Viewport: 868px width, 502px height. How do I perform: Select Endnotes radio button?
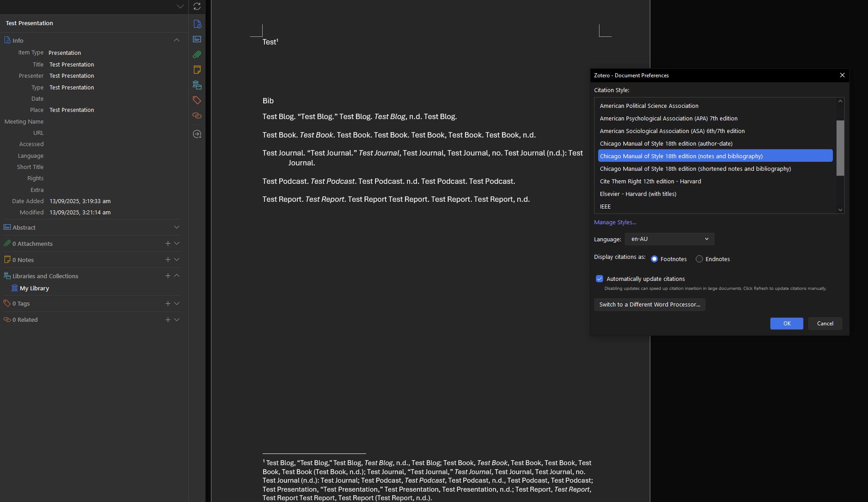coord(699,259)
